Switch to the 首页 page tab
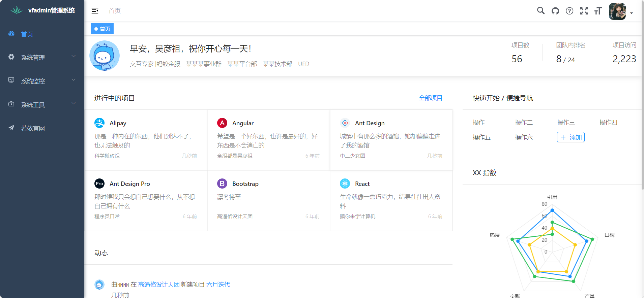 [102, 29]
